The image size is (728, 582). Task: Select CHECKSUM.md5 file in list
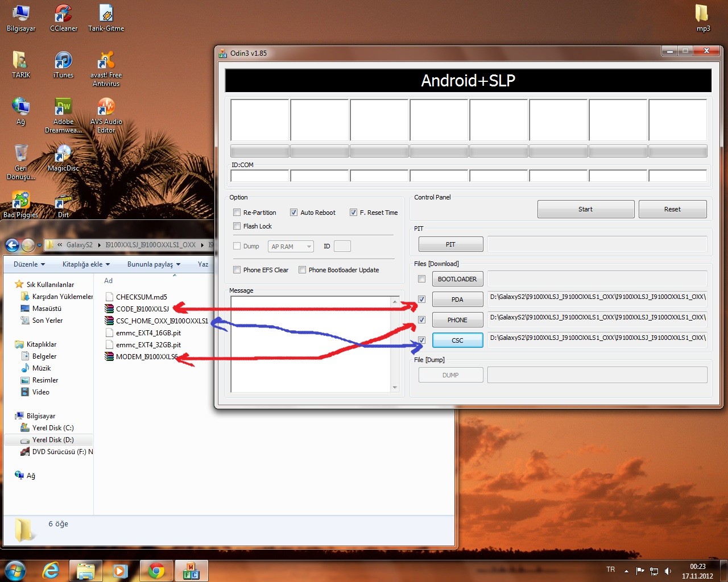(141, 297)
